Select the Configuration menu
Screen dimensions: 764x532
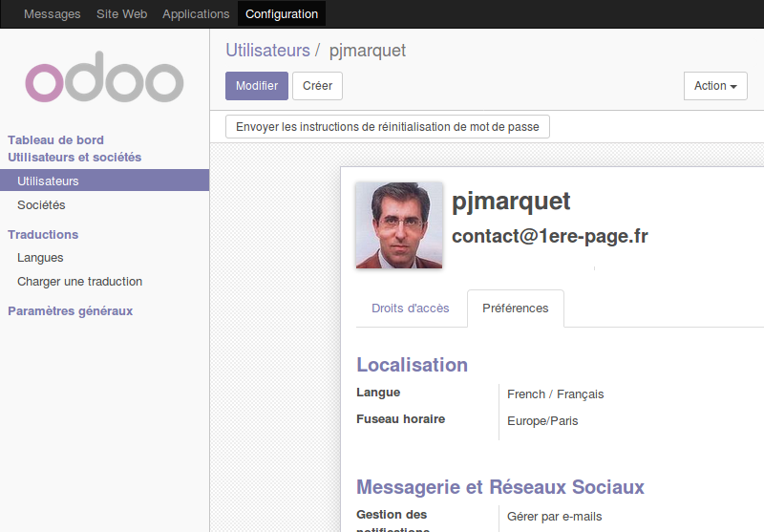coord(282,14)
